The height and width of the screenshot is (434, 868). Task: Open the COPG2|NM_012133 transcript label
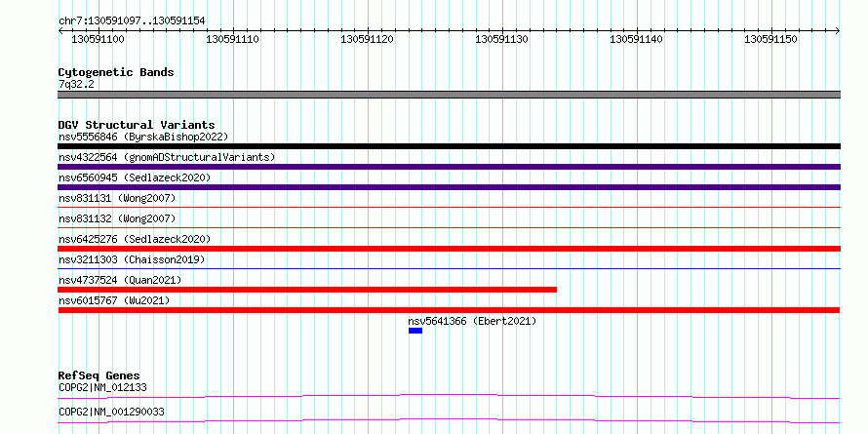point(103,387)
